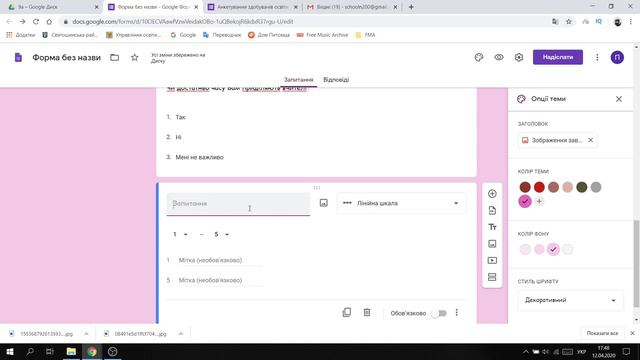Screen dimensions: 640x360
Task: Open a new browser tab
Action: click(411, 7)
